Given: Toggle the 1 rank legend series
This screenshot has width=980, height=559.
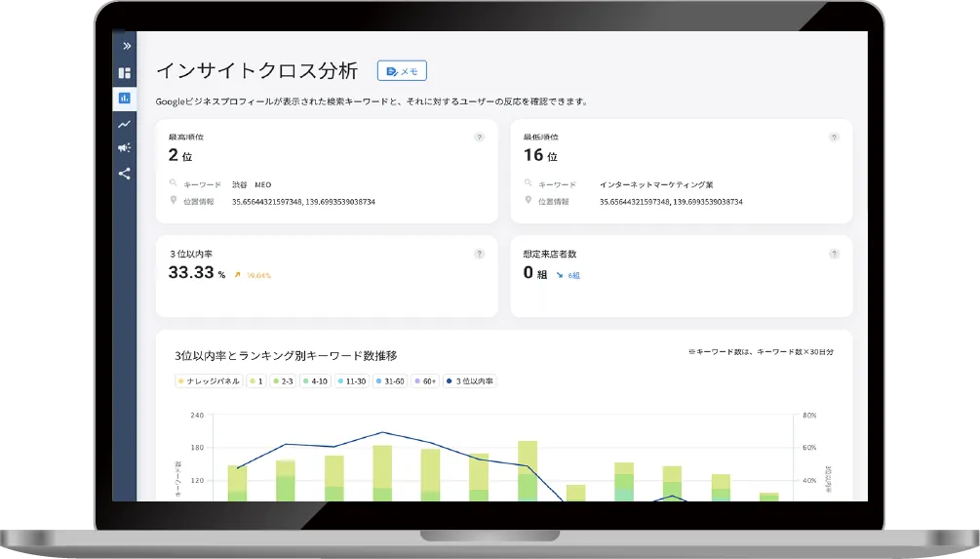Looking at the screenshot, I should click(x=256, y=380).
